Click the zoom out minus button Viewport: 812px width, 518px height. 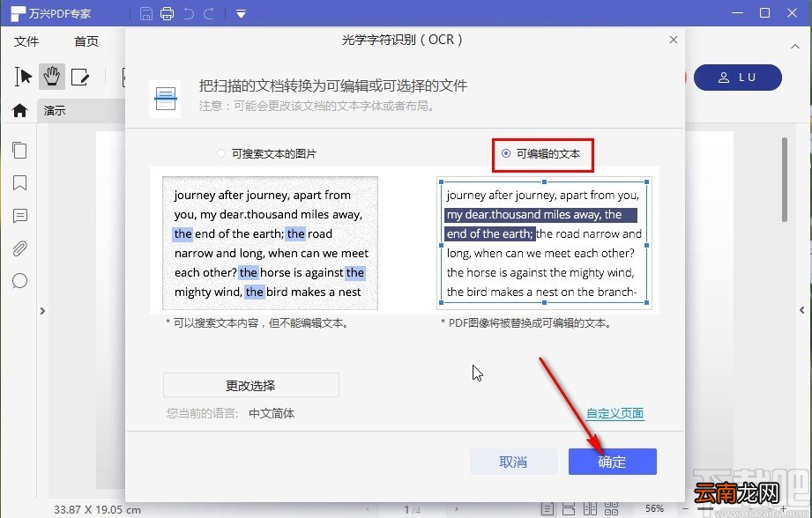[x=686, y=509]
